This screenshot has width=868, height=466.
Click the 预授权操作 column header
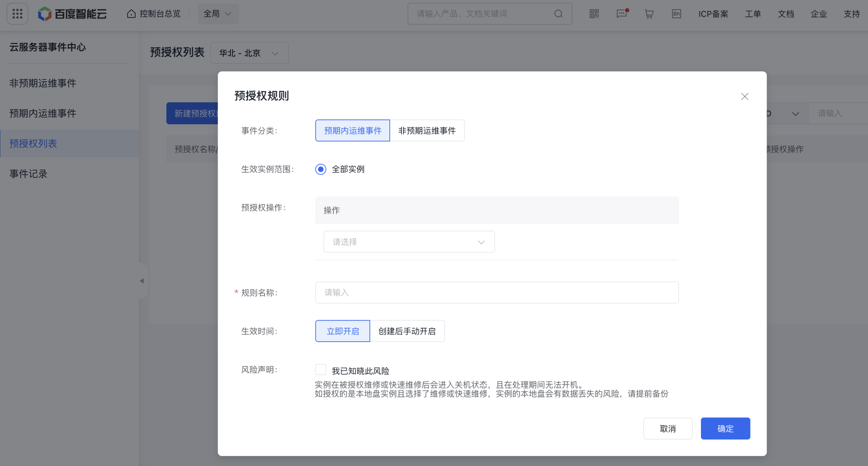click(785, 149)
